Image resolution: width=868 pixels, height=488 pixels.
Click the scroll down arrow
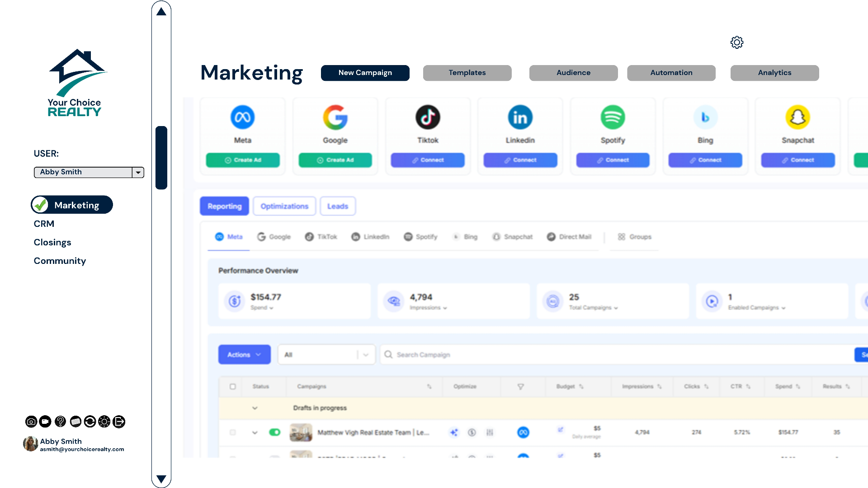161,479
